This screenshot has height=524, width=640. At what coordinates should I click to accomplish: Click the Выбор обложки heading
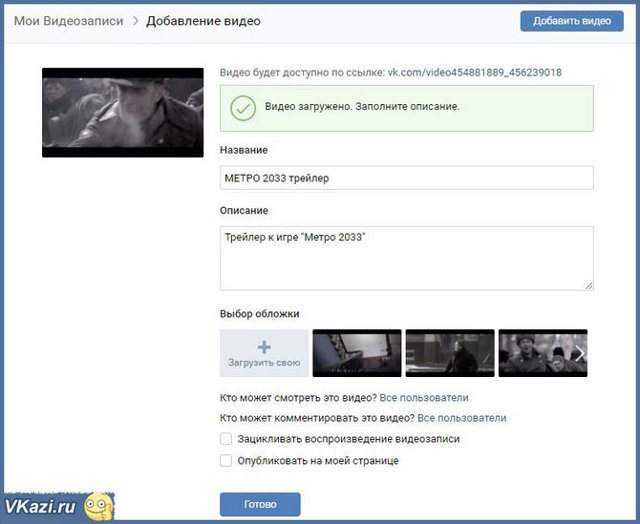tap(260, 314)
